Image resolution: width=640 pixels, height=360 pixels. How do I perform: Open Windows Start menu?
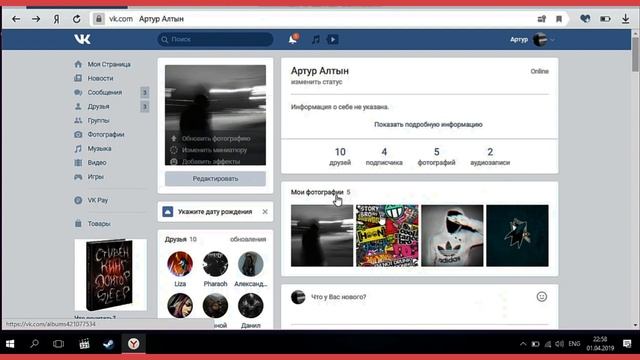[10, 344]
